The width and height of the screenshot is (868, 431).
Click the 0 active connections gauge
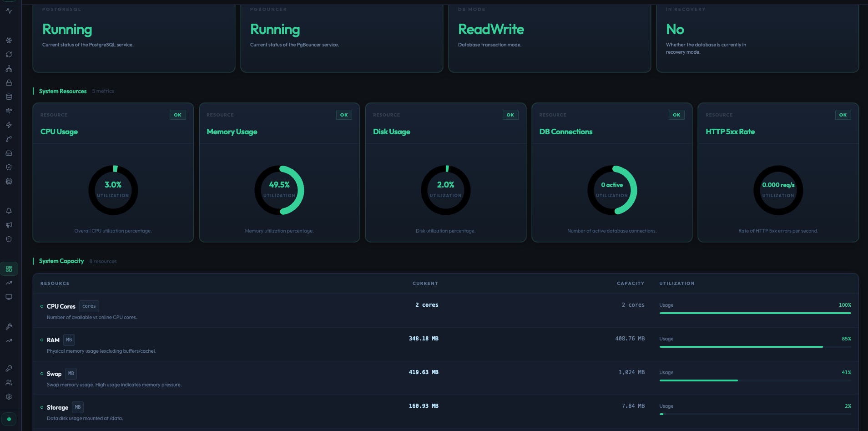point(612,190)
